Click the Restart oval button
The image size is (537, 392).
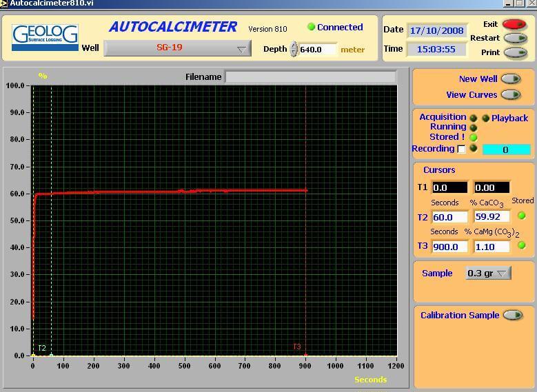tap(514, 39)
